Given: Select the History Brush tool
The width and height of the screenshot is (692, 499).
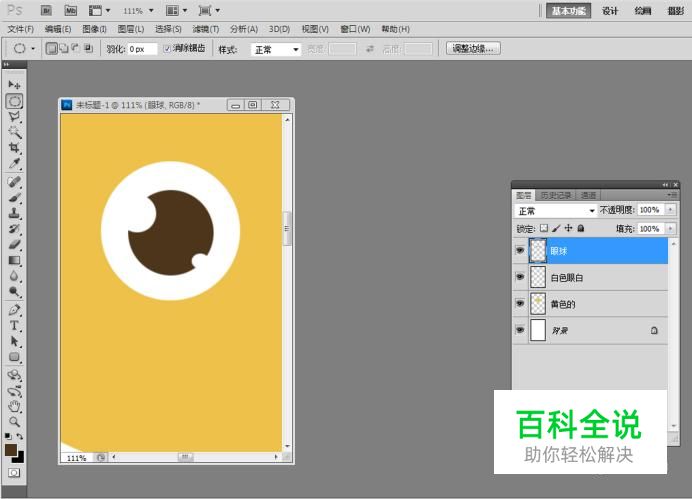Looking at the screenshot, I should click(14, 229).
